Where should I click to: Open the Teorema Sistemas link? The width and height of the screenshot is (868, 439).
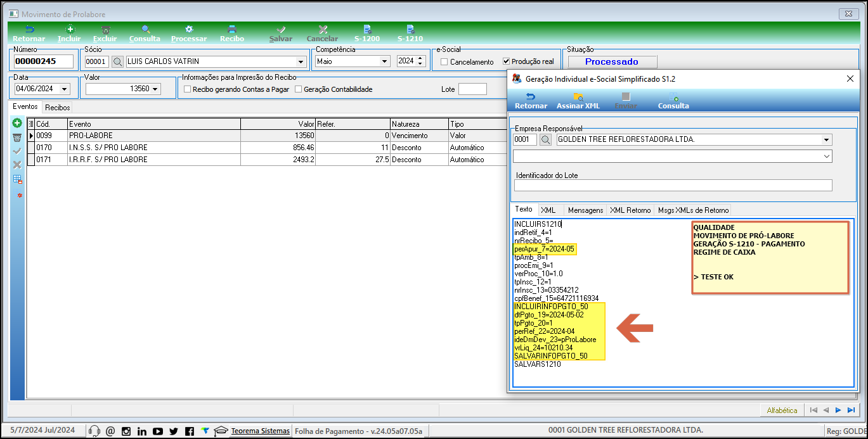click(x=261, y=431)
